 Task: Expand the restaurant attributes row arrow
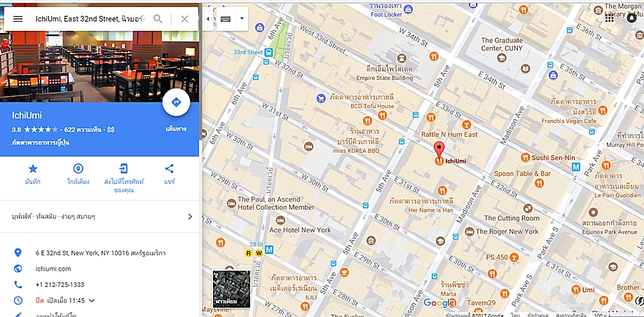[190, 217]
